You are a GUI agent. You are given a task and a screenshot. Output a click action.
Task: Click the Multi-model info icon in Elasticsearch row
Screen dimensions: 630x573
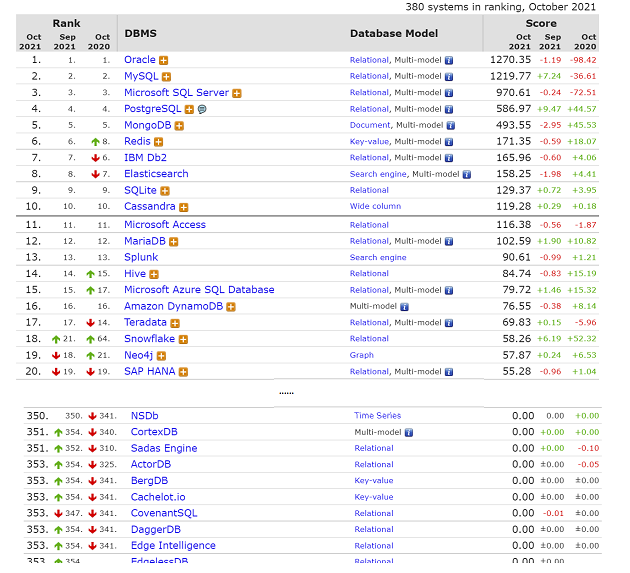[x=466, y=175]
